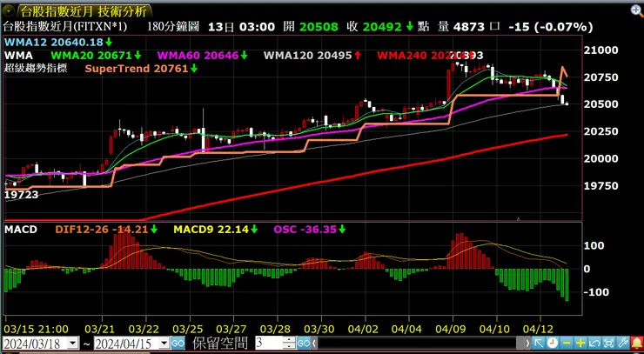Click the 台股指數近月(FITXN*1) symbol name
The width and height of the screenshot is (644, 354).
click(66, 27)
